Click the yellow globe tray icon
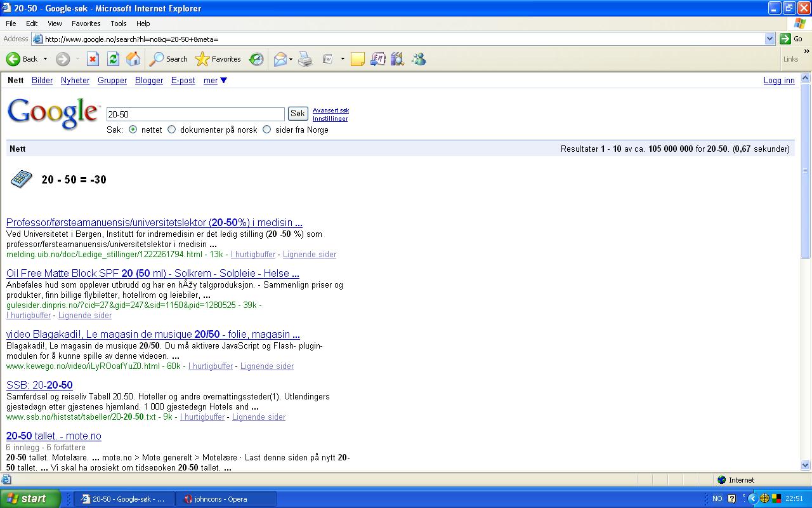The width and height of the screenshot is (812, 508). click(x=764, y=499)
